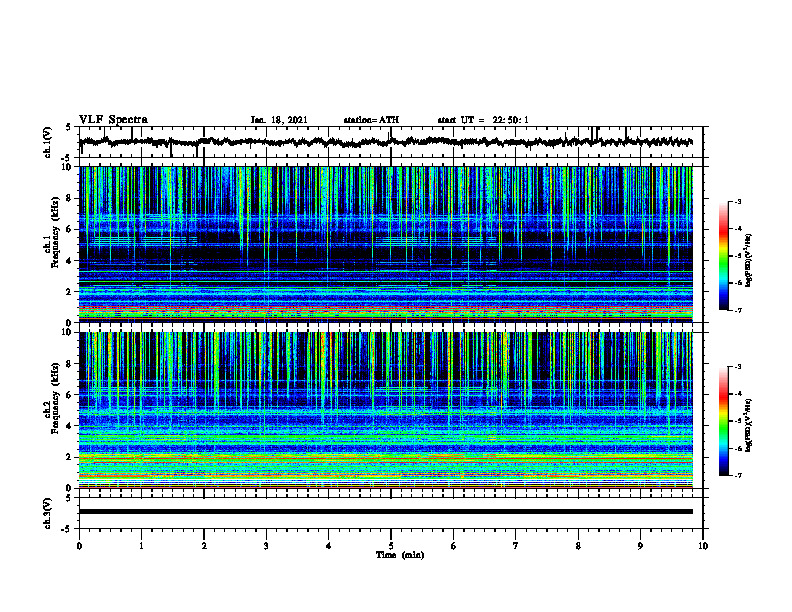The height and width of the screenshot is (612, 792).
Task: Click the "station=ATH" header label
Action: [371, 120]
